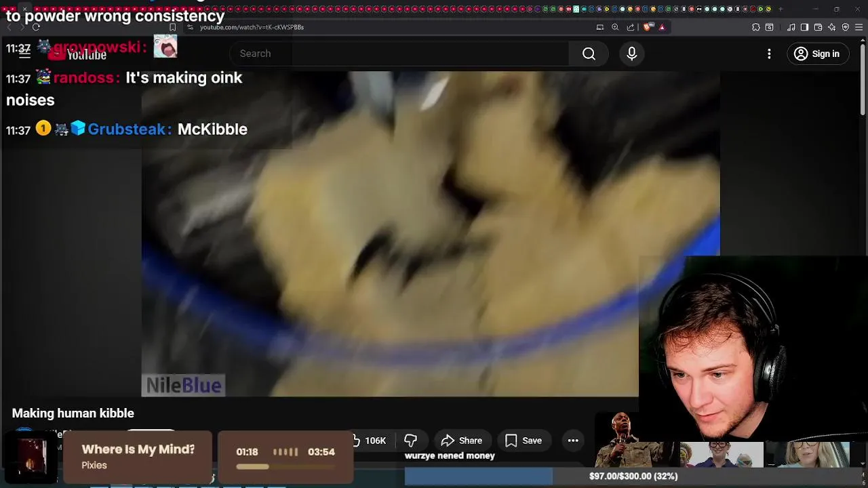Screen dimensions: 868x488
Task: Click the song progress bar in music widget
Action: click(285, 466)
